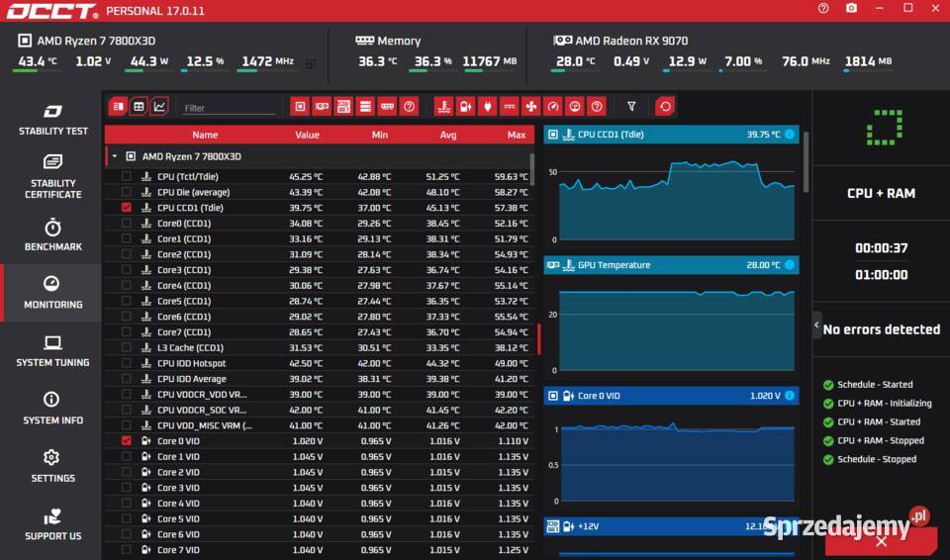The height and width of the screenshot is (560, 950).
Task: Open the Stability Test section
Action: click(x=52, y=120)
